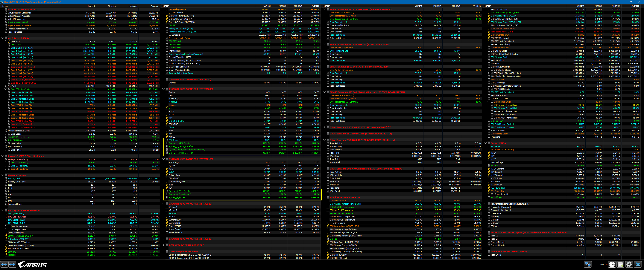Reset min/max values with the clock icon
The image size is (644, 270).
click(612, 265)
